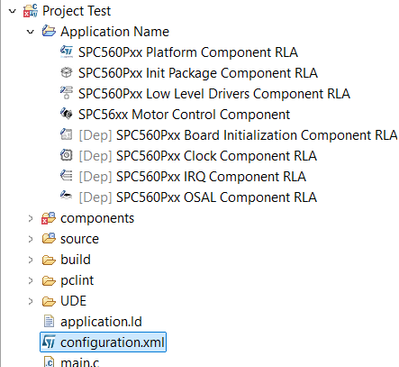Click the Low Level Drivers component icon
This screenshot has width=399, height=367.
[x=67, y=93]
